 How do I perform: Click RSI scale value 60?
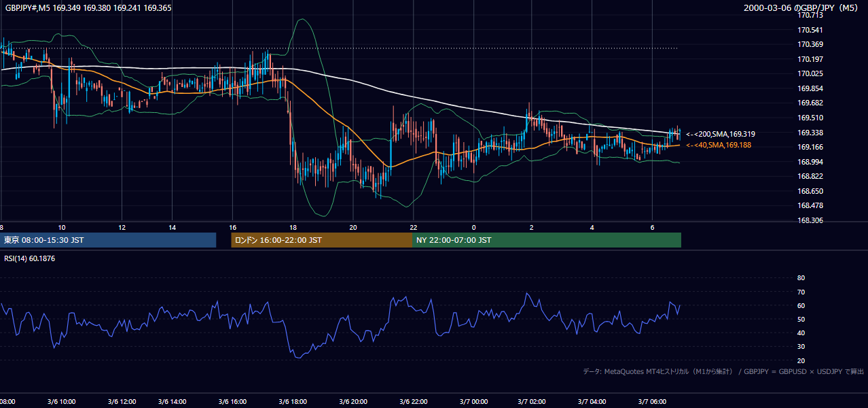[x=801, y=305]
